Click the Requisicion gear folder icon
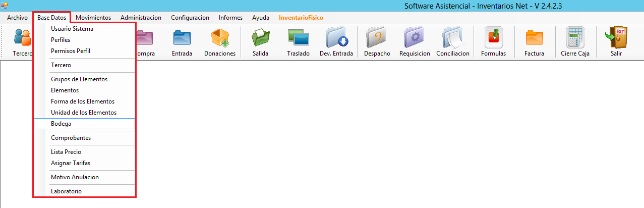644x208 pixels. tap(415, 39)
